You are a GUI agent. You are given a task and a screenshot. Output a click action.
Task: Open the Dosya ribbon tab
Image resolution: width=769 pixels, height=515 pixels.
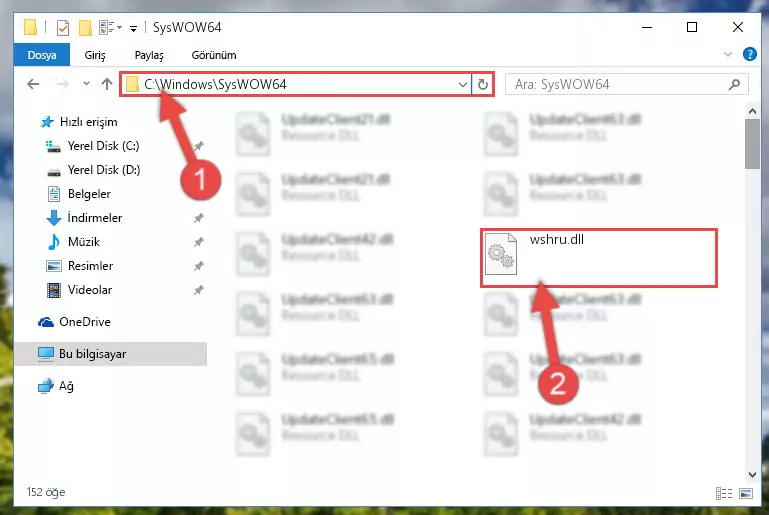[x=42, y=55]
